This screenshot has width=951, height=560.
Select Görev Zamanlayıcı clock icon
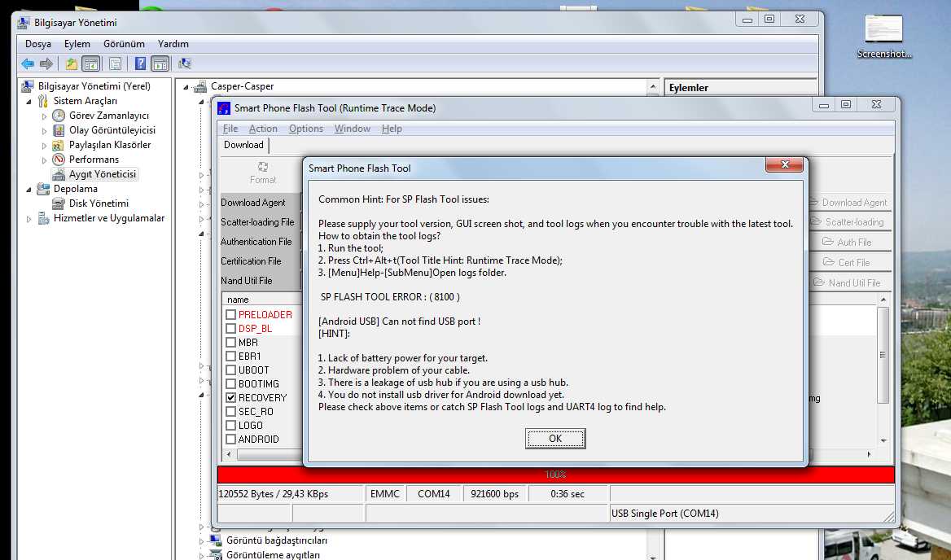click(59, 115)
